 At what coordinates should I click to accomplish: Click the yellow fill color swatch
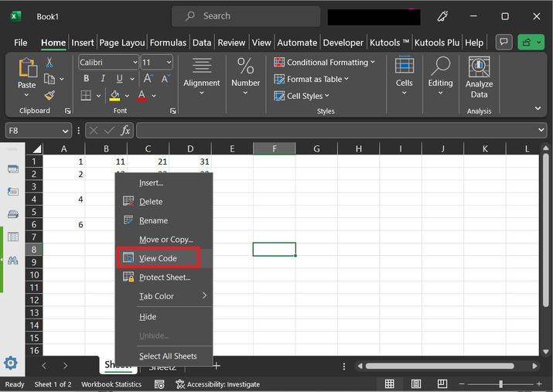pyautogui.click(x=115, y=96)
